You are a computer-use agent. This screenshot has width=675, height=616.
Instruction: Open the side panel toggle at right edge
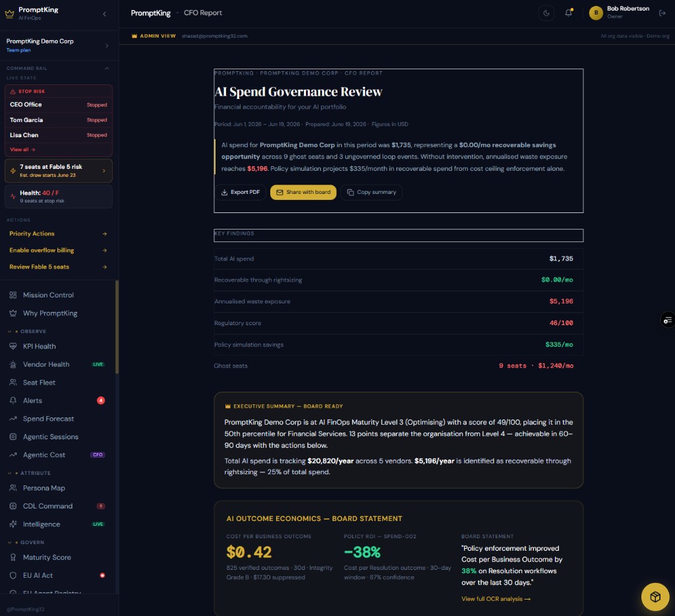coord(668,320)
